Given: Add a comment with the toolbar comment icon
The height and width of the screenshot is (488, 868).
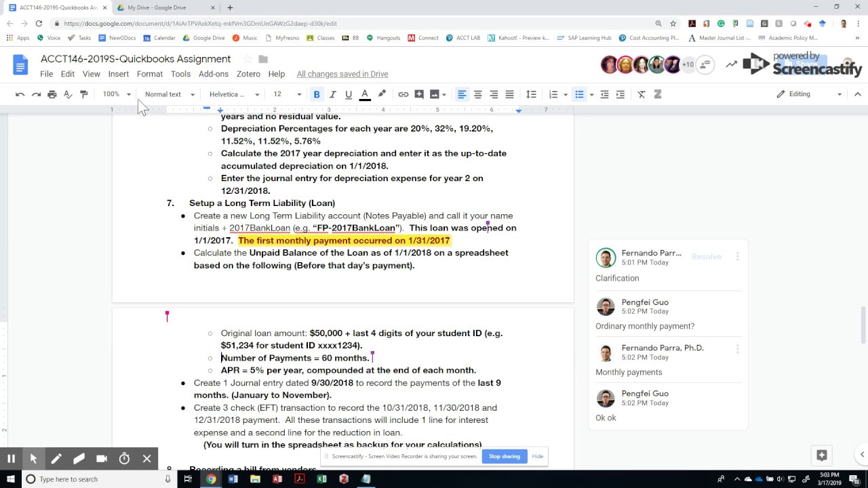Looking at the screenshot, I should [419, 94].
